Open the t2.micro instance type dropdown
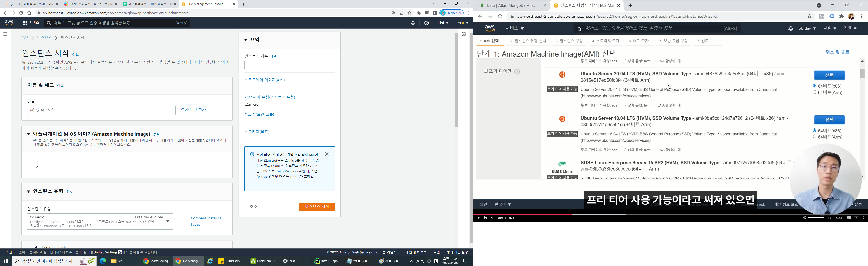Image resolution: width=868 pixels, height=266 pixels. point(100,221)
